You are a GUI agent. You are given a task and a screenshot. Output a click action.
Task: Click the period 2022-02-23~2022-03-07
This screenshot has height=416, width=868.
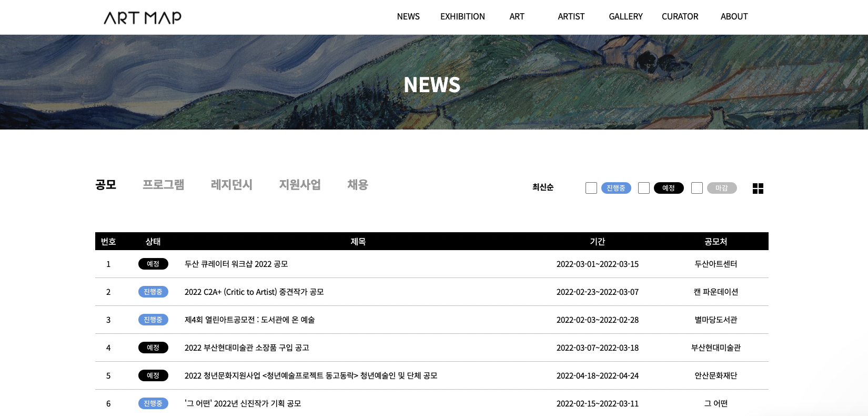pos(598,292)
